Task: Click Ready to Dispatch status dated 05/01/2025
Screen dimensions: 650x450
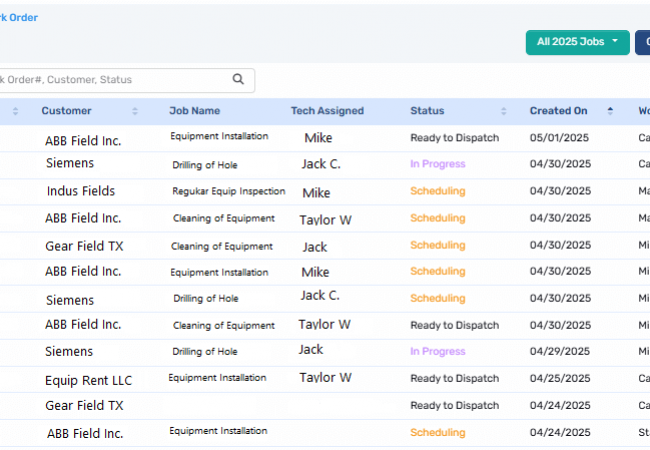Action: point(455,138)
